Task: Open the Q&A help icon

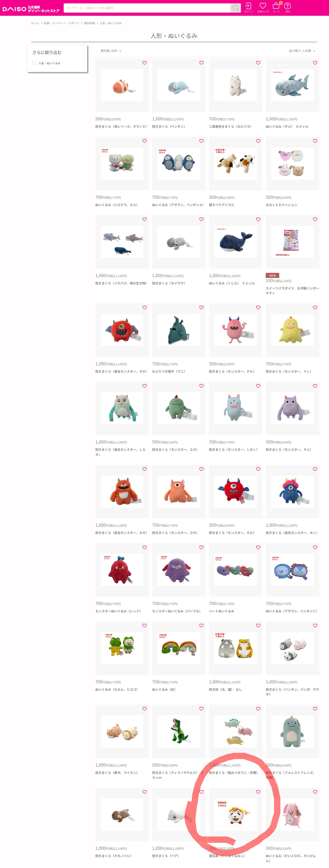Action: (x=288, y=7)
